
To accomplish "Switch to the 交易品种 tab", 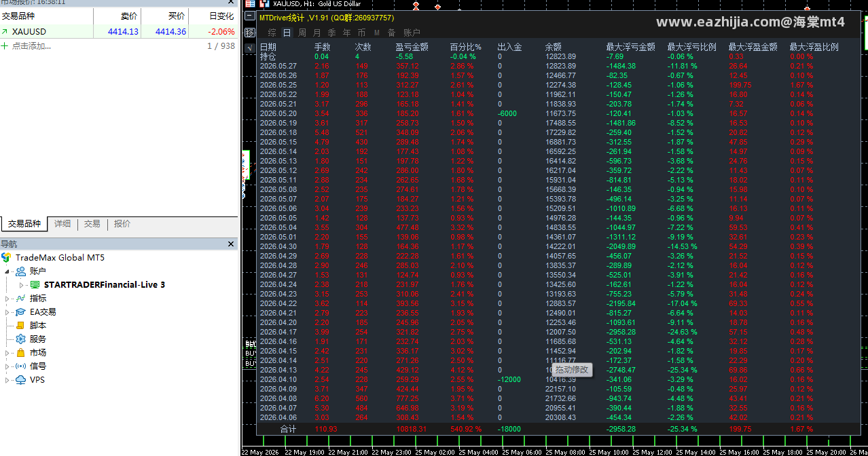I will 24,224.
